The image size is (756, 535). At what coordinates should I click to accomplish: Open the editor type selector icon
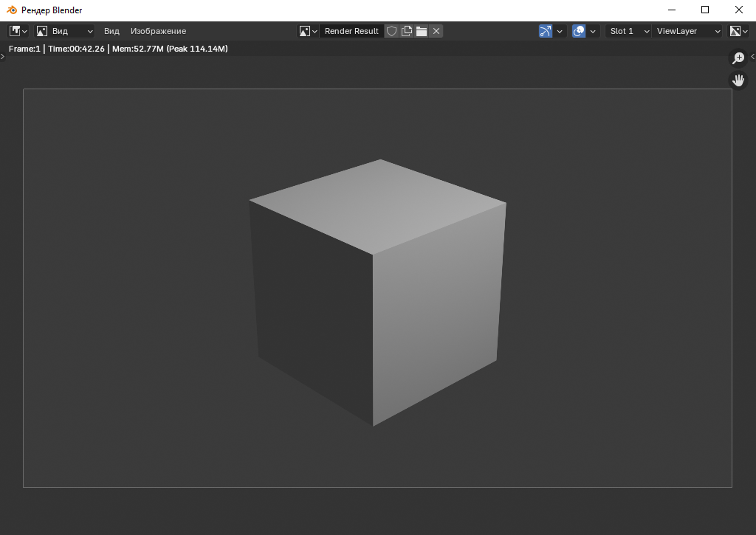click(x=18, y=31)
